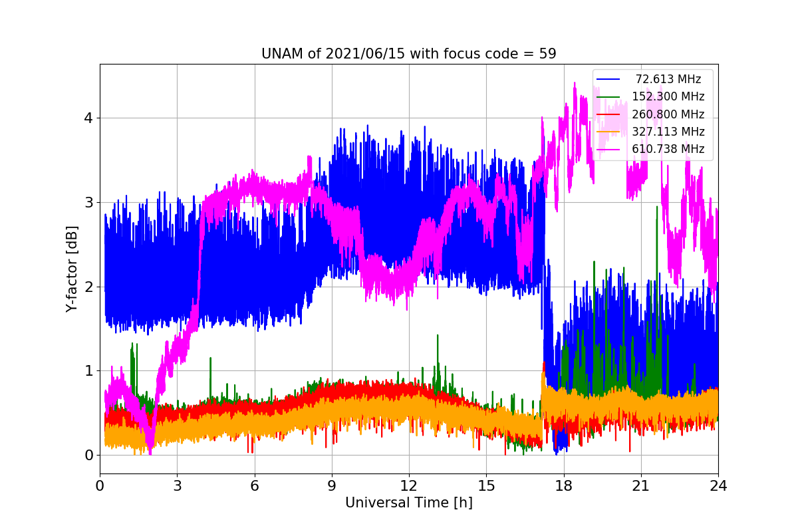This screenshot has height=532, width=798.
Task: Click the x-axis tick label 6
Action: (255, 485)
